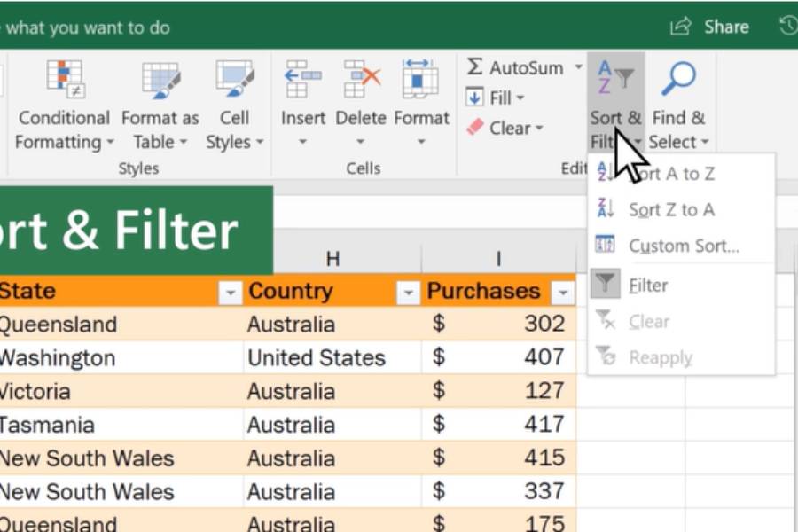The width and height of the screenshot is (798, 532).
Task: Click the Cell Styles icon
Action: coord(235,79)
